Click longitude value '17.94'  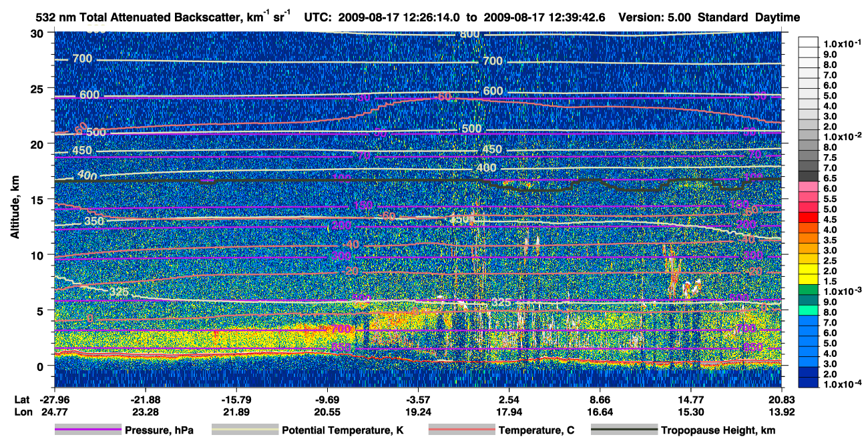coord(509,412)
